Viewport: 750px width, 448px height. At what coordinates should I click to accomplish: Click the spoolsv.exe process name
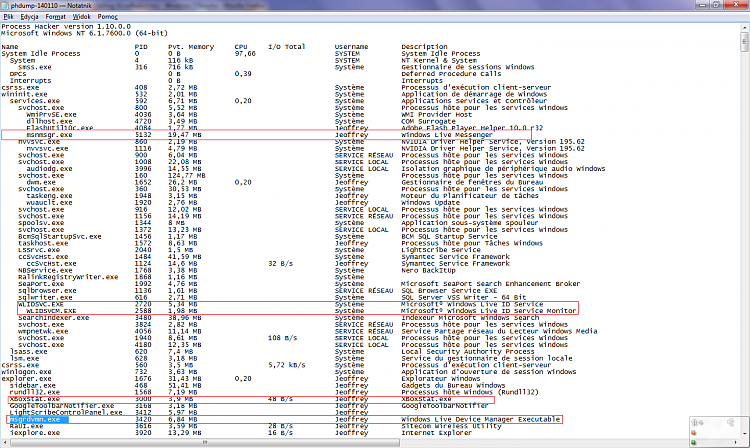[x=41, y=223]
